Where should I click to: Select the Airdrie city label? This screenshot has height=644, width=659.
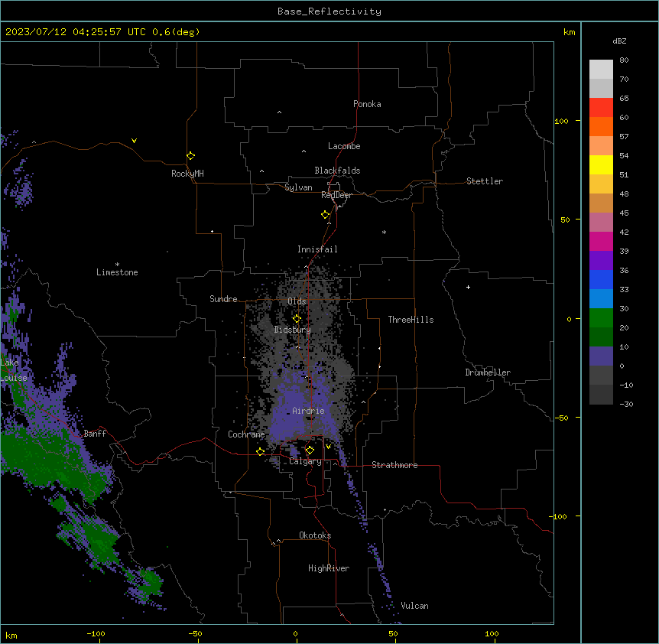308,411
